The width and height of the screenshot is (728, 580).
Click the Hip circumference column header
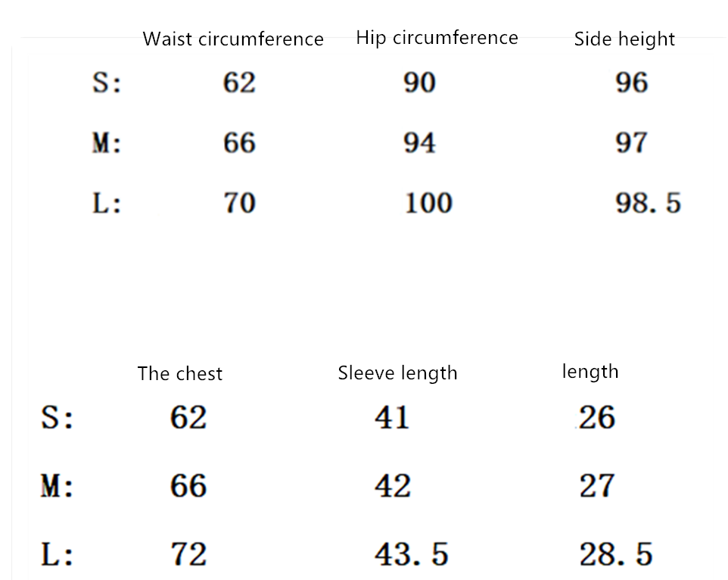(437, 38)
